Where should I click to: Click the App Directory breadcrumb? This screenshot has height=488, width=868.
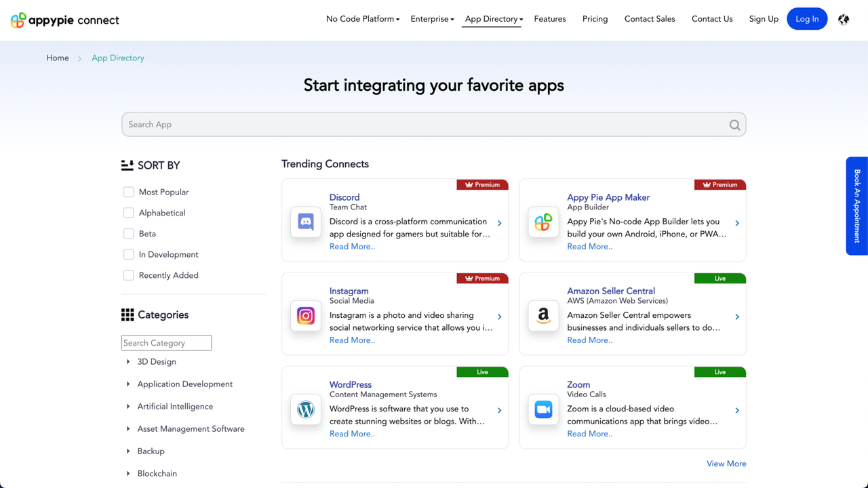pyautogui.click(x=118, y=58)
